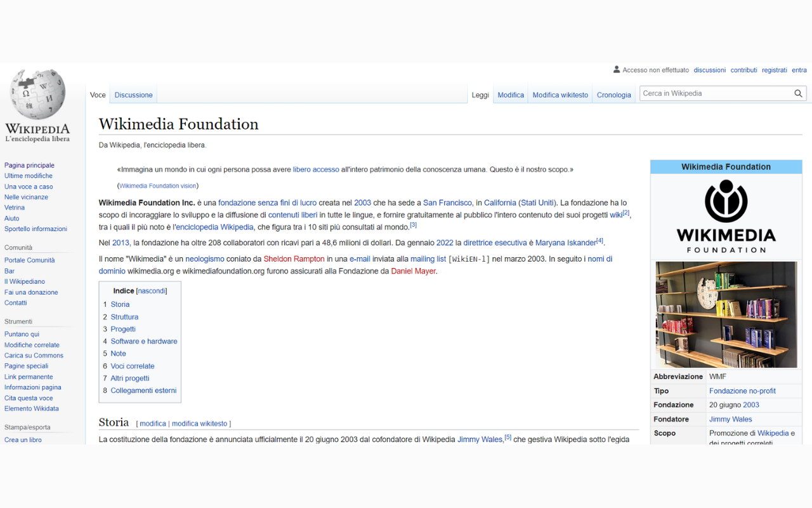Screen dimensions: 812x508
Task: Open the Cronologia tab
Action: [x=614, y=95]
